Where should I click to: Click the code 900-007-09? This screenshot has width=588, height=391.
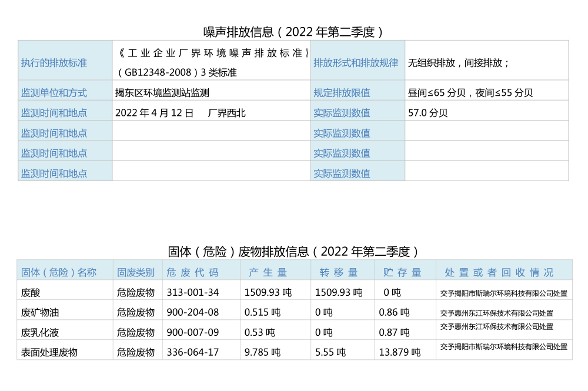click(192, 333)
